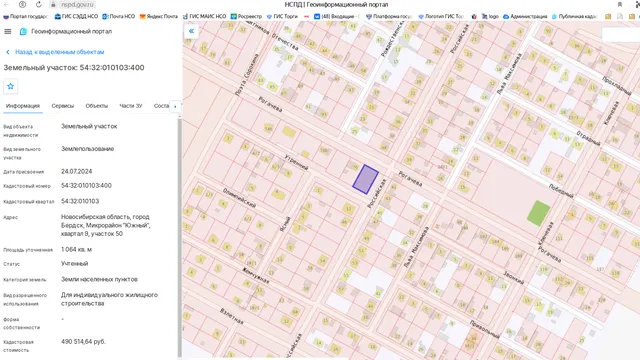Open Администрация bookmark

525,16
